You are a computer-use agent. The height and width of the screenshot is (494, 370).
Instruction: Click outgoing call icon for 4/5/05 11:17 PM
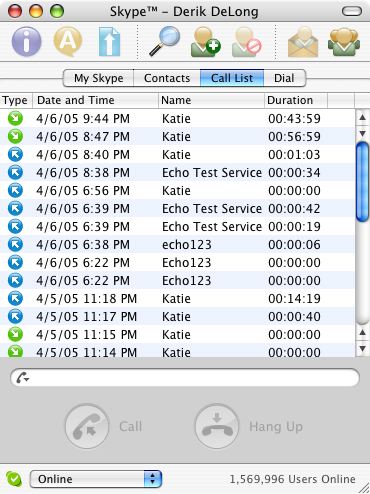tap(15, 316)
